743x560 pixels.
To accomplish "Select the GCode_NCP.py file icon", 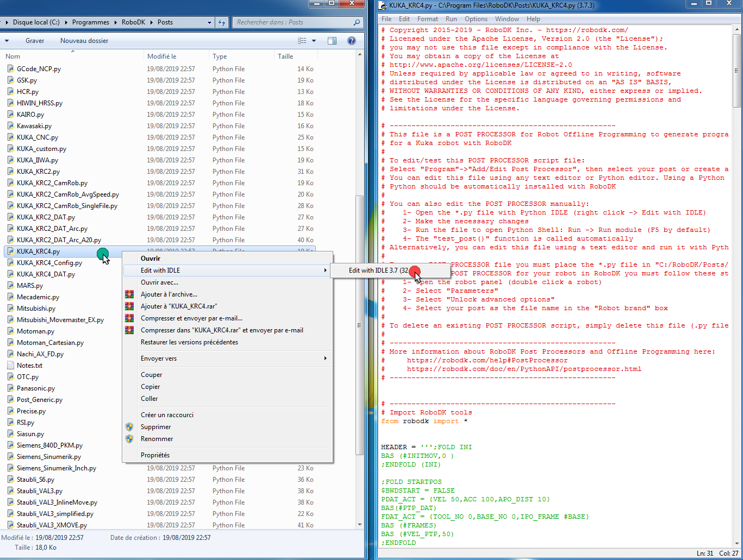I will click(10, 69).
